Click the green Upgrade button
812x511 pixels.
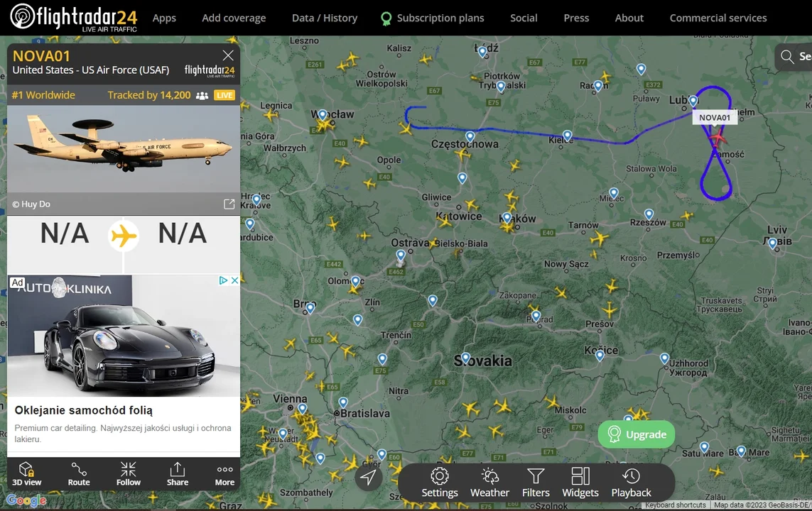(x=637, y=434)
